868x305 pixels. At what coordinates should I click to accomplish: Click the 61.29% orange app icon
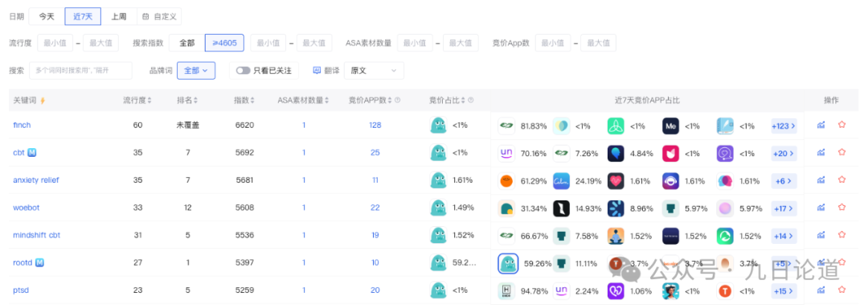coord(506,181)
